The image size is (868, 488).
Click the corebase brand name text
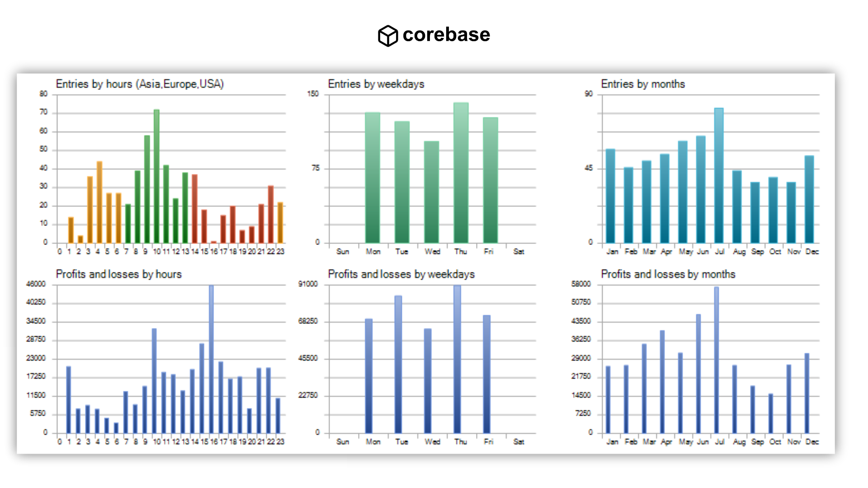coord(446,35)
